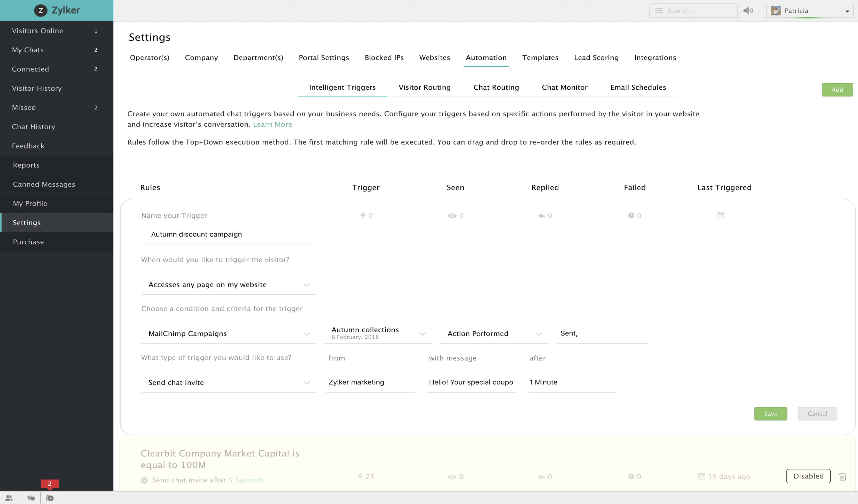Viewport: 858px width, 504px height.
Task: Click the new trigger calendar icon
Action: (x=721, y=215)
